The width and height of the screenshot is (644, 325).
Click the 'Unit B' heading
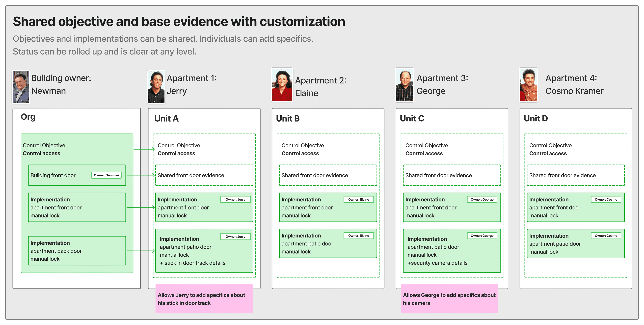pyautogui.click(x=288, y=119)
